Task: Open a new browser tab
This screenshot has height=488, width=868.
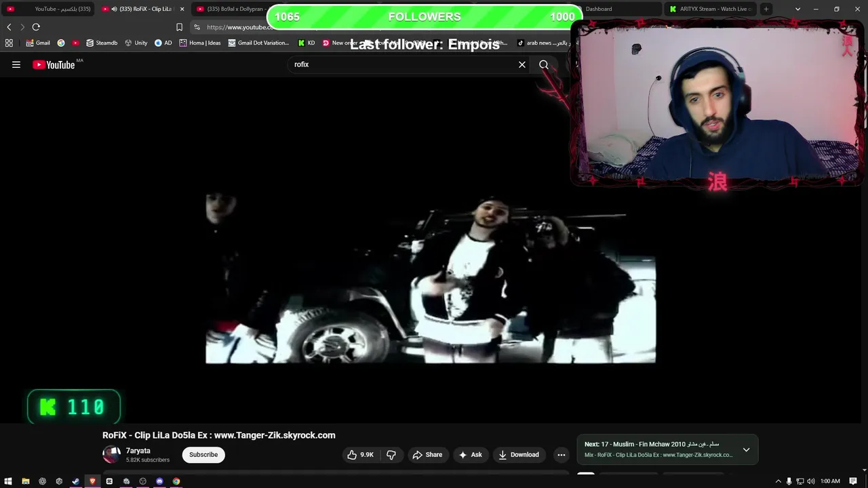Action: click(766, 9)
